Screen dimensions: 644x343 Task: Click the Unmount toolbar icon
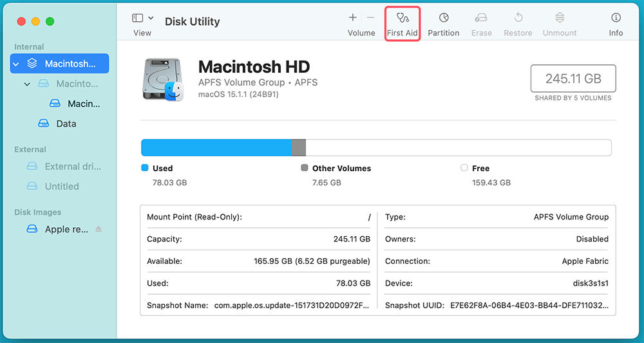560,17
